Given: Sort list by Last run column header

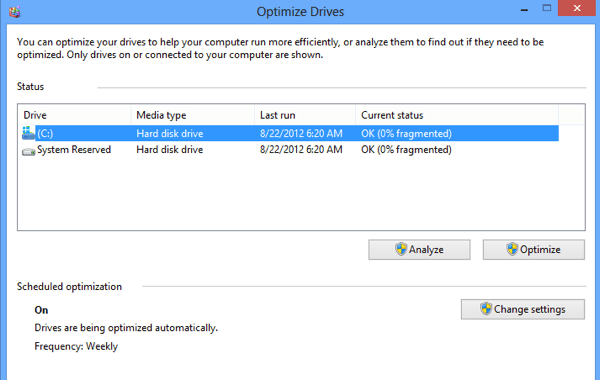Looking at the screenshot, I should tap(305, 115).
